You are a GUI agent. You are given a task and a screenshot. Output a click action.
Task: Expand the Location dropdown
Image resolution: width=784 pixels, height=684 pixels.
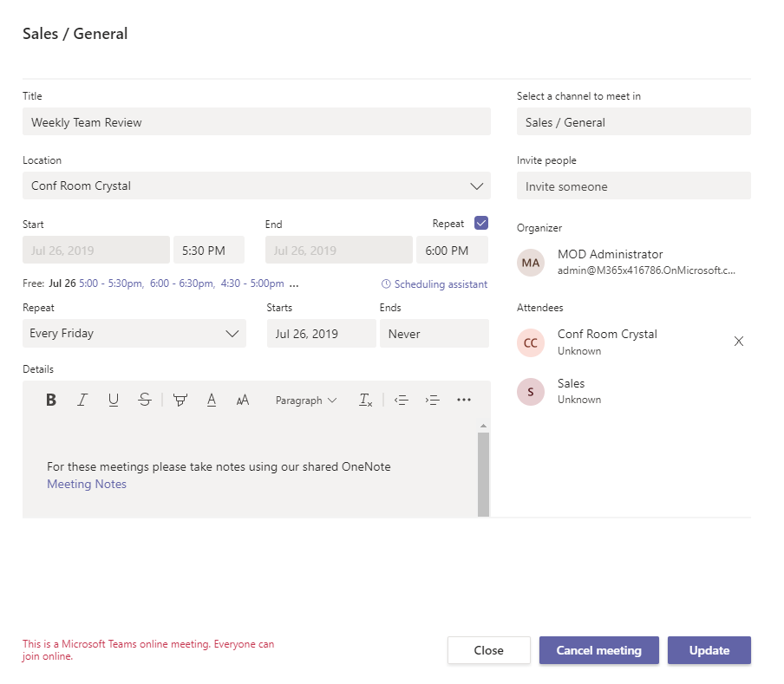(476, 186)
